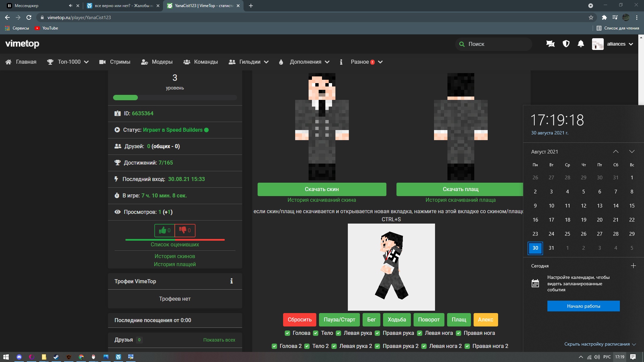Click the thumbs down dislike icon
Viewport: 644px width, 362px height.
(x=183, y=230)
